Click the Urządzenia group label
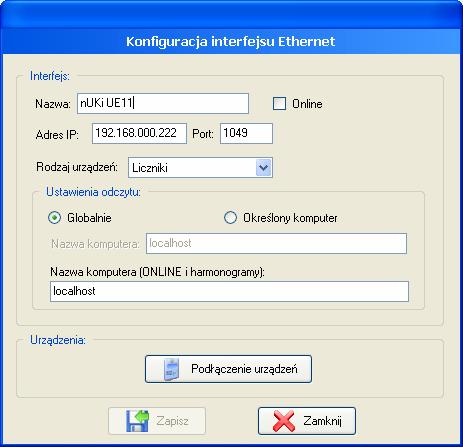 [58, 340]
